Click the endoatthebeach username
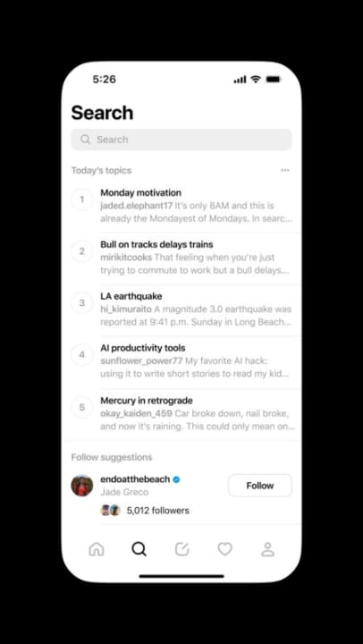 pos(135,479)
